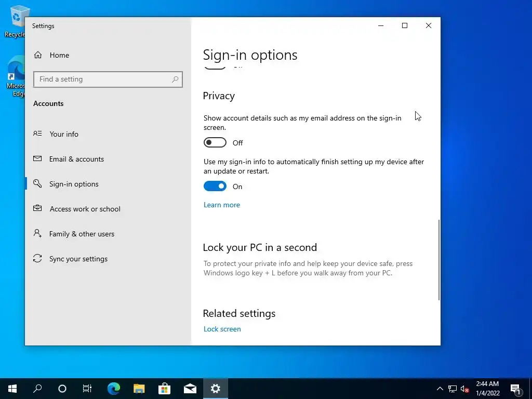Click the Home house icon
Screen dimensions: 532x399
pyautogui.click(x=37, y=55)
